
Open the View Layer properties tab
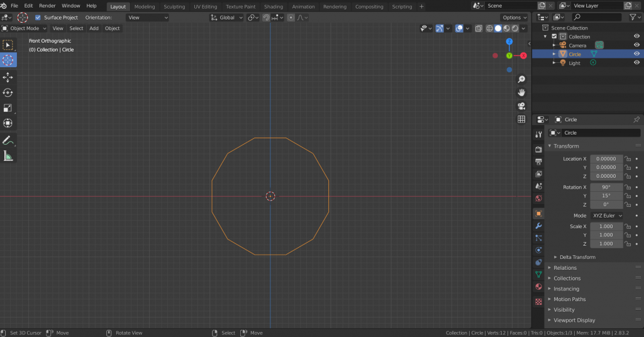point(538,174)
